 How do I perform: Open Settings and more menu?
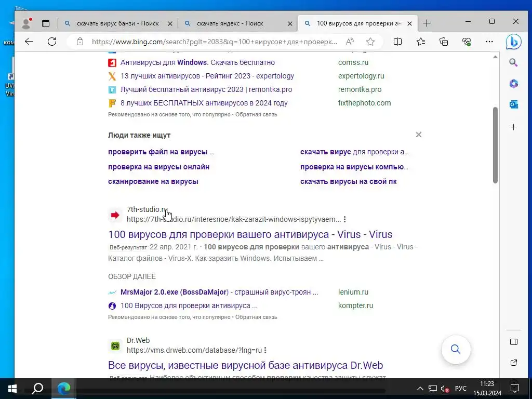[489, 42]
